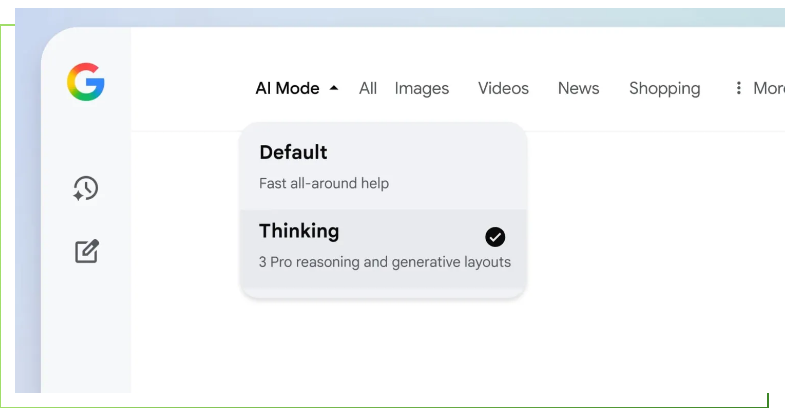The width and height of the screenshot is (800, 408).
Task: Select the Thinking mode option
Action: [x=383, y=248]
